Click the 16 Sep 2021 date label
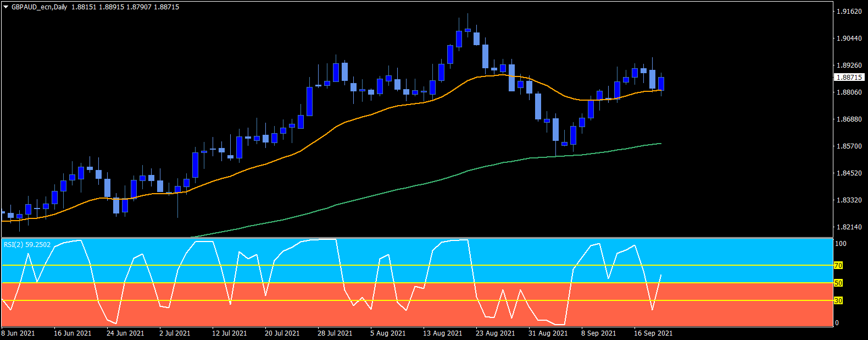This screenshot has width=868, height=340. [x=653, y=333]
